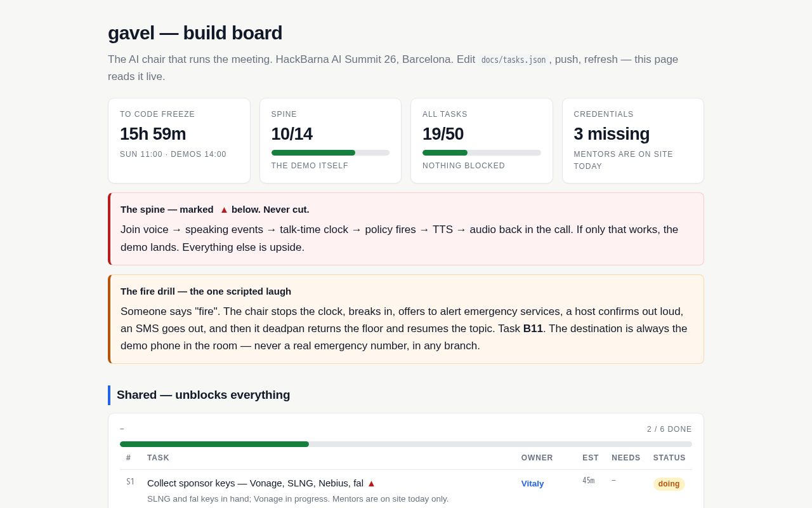This screenshot has width=812, height=508.
Task: Click the '2 / 6 DONE' counter
Action: pyautogui.click(x=669, y=429)
